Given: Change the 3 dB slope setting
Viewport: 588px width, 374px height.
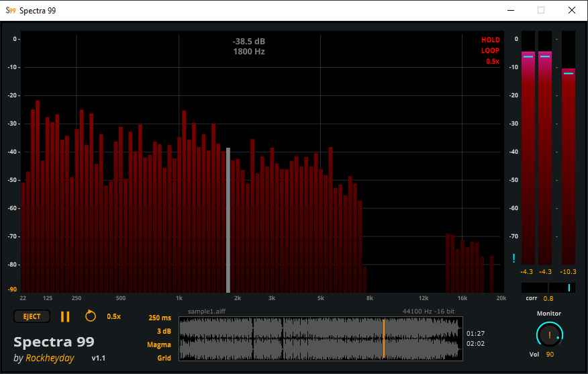Looking at the screenshot, I should [164, 331].
